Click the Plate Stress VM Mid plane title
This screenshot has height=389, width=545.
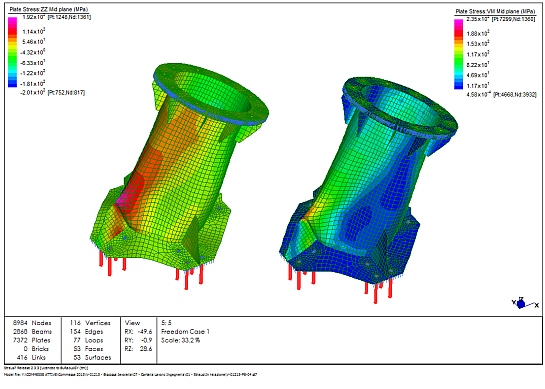pyautogui.click(x=495, y=11)
